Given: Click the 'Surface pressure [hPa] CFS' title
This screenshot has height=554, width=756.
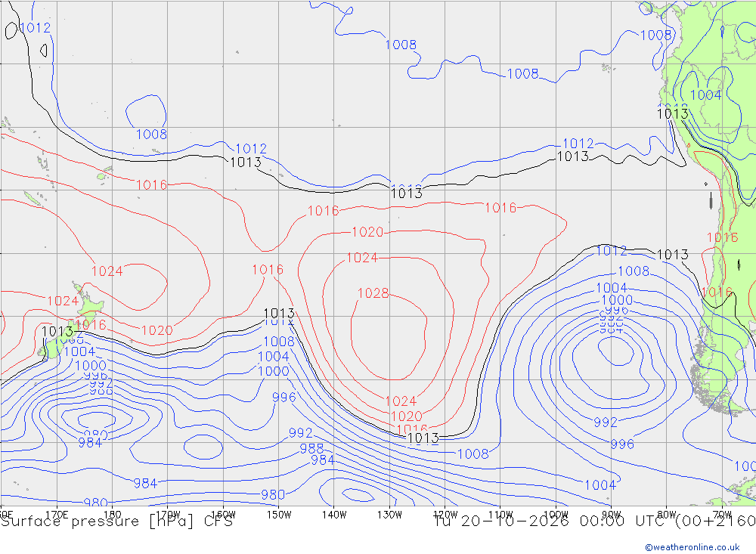Looking at the screenshot, I should pos(117,522).
